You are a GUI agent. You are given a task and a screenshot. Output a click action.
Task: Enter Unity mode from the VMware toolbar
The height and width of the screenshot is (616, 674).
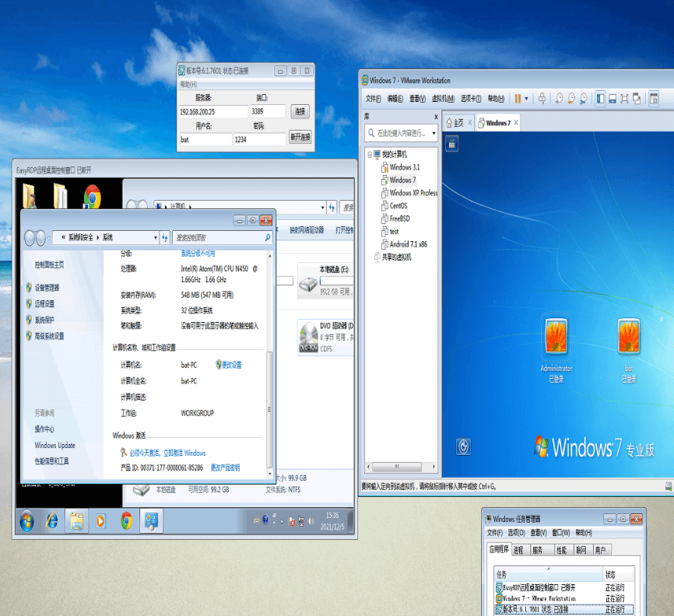pos(638,98)
